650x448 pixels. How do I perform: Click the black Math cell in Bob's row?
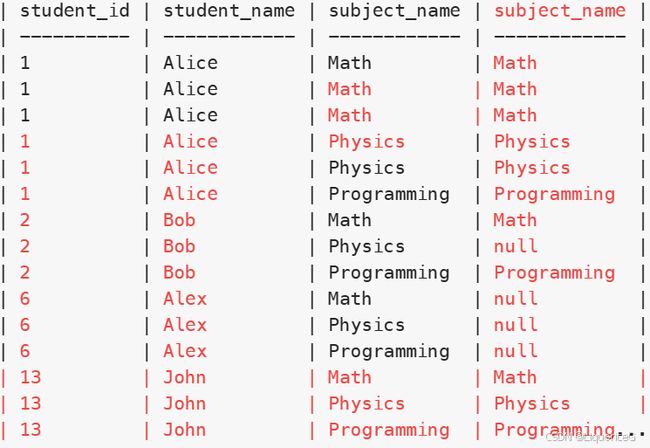point(349,220)
